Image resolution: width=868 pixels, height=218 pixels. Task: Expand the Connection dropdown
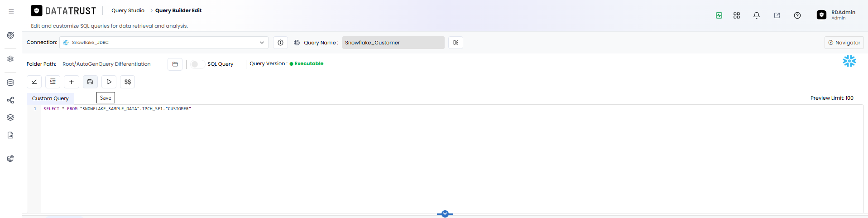click(x=164, y=43)
